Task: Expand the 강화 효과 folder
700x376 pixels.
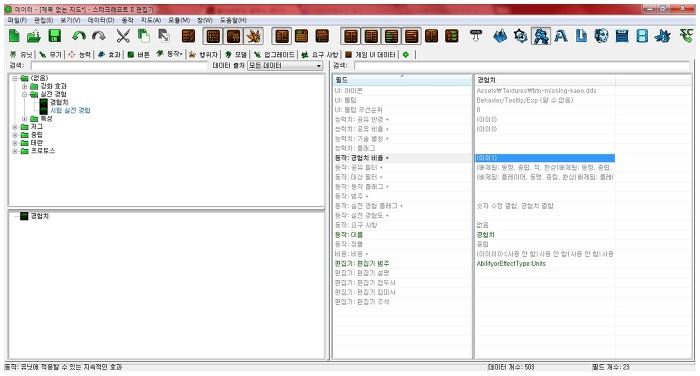Action: pos(25,86)
